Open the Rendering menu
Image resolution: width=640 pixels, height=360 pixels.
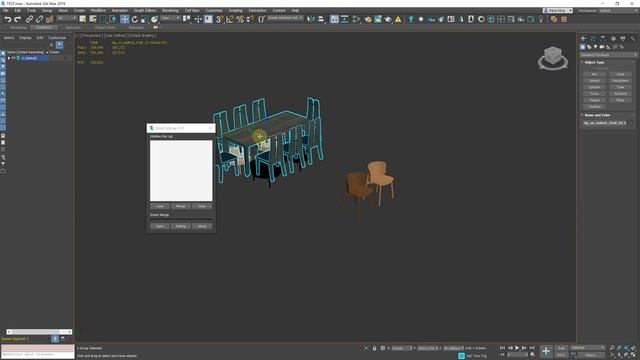pyautogui.click(x=170, y=10)
